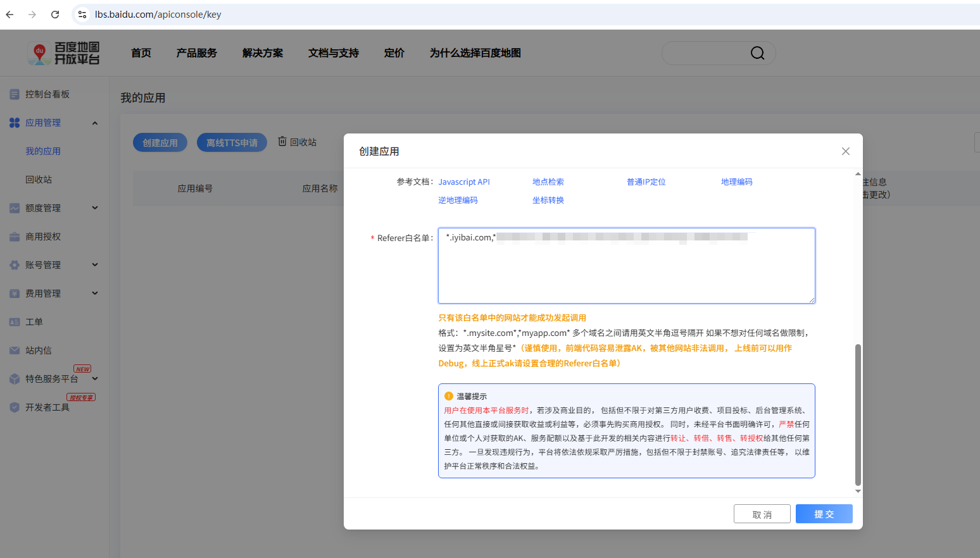Collapse the 应用管理 sidebar section

coord(95,123)
